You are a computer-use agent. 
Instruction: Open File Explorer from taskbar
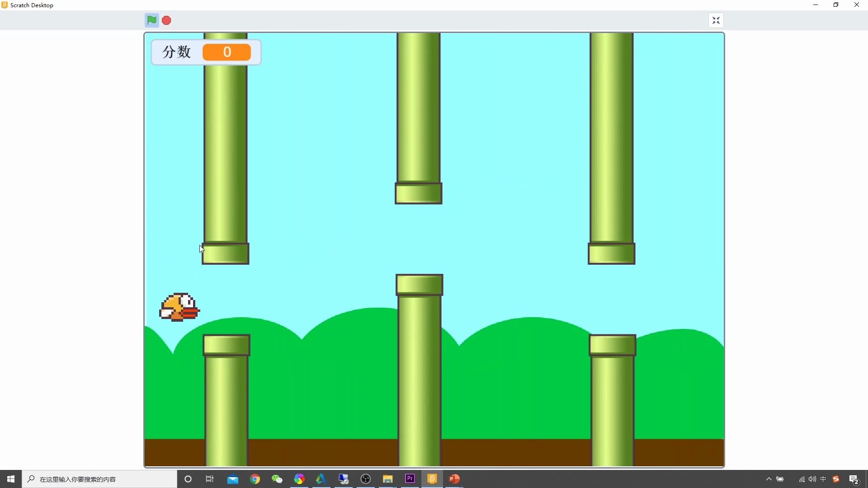[x=388, y=479]
